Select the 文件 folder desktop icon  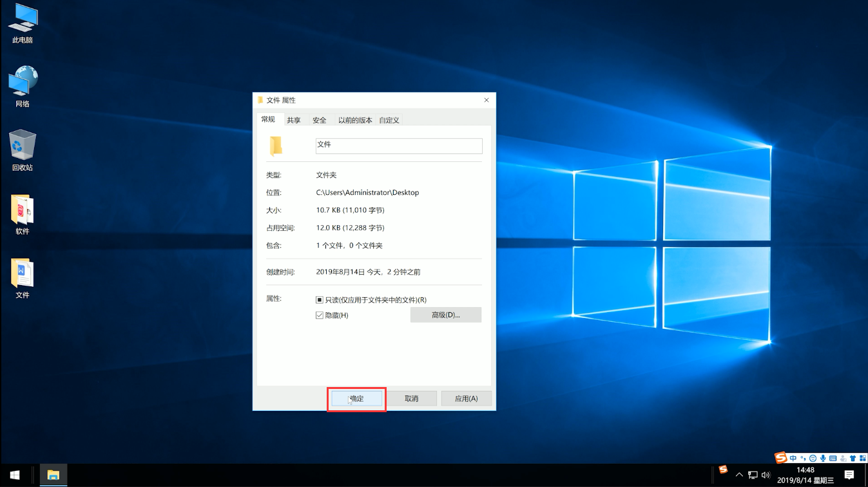(x=22, y=279)
